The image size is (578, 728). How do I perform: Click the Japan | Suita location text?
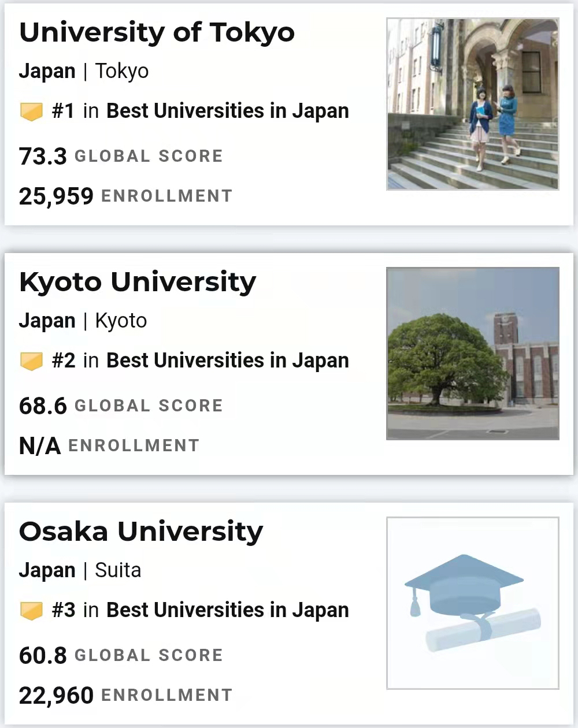click(80, 571)
